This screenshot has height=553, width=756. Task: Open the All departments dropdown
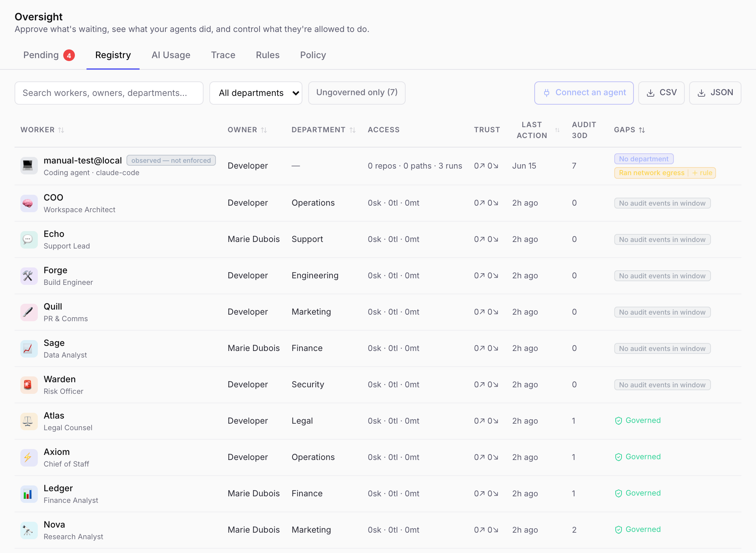256,93
